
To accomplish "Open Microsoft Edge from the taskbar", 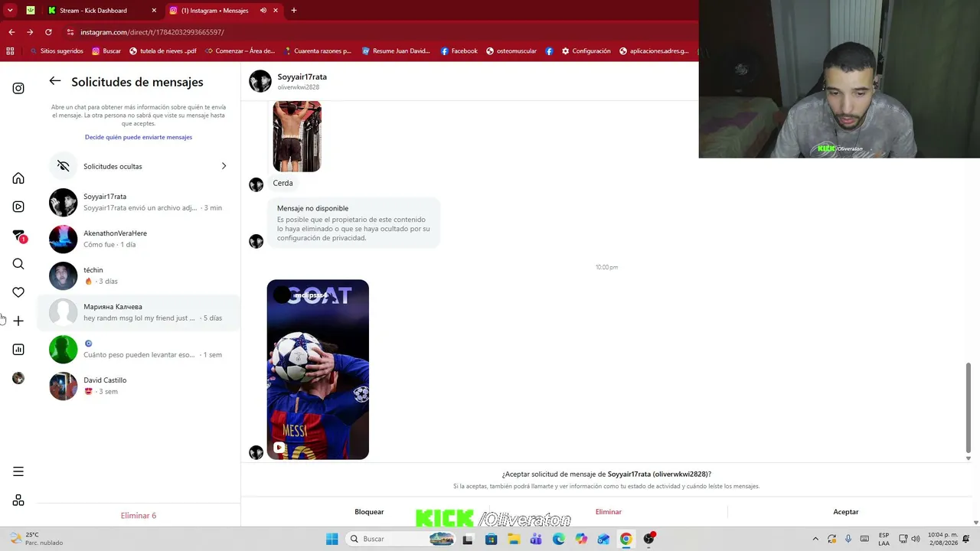I will pos(559,539).
